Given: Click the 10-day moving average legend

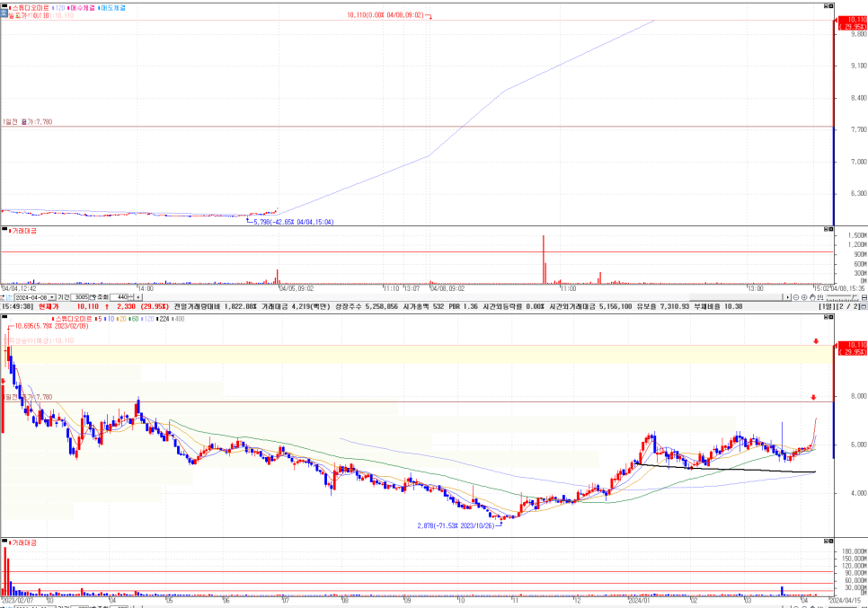Looking at the screenshot, I should click(109, 319).
